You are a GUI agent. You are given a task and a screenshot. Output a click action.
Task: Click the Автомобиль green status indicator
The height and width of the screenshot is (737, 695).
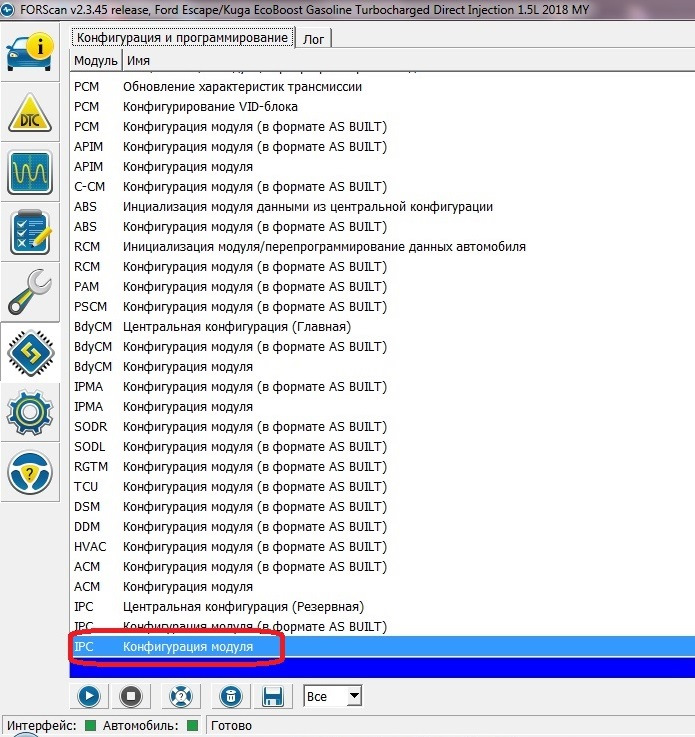click(x=192, y=725)
